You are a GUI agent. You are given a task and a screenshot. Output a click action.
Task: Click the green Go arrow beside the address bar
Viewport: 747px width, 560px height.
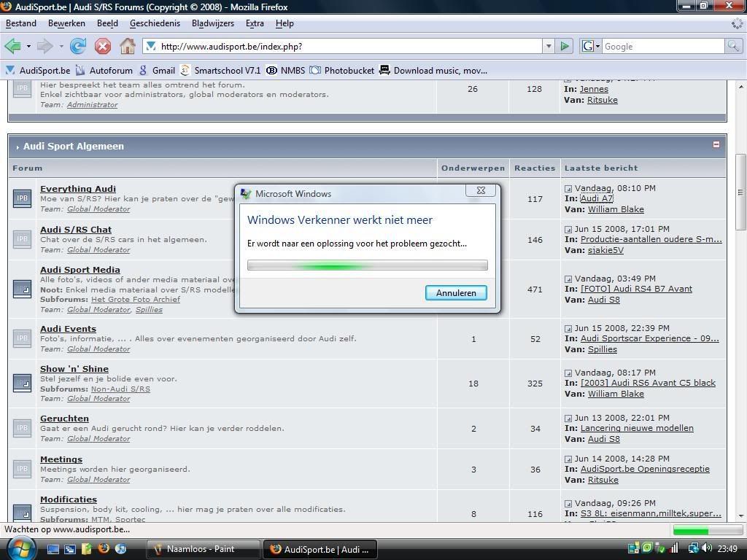(x=565, y=46)
